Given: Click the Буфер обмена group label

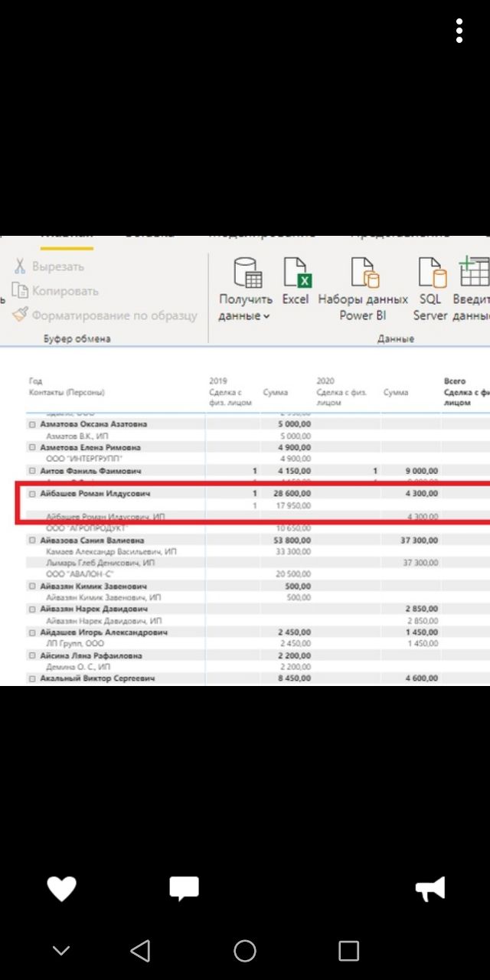Looking at the screenshot, I should click(77, 338).
